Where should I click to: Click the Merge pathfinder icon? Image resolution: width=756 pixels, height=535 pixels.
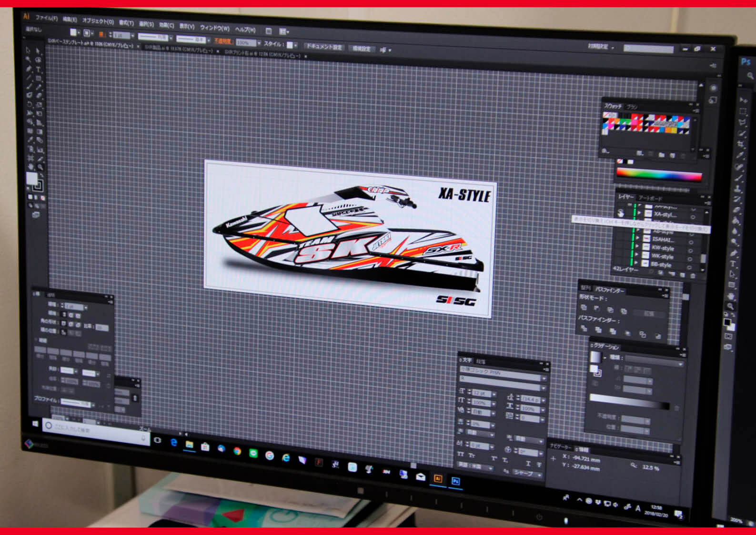[x=613, y=331]
